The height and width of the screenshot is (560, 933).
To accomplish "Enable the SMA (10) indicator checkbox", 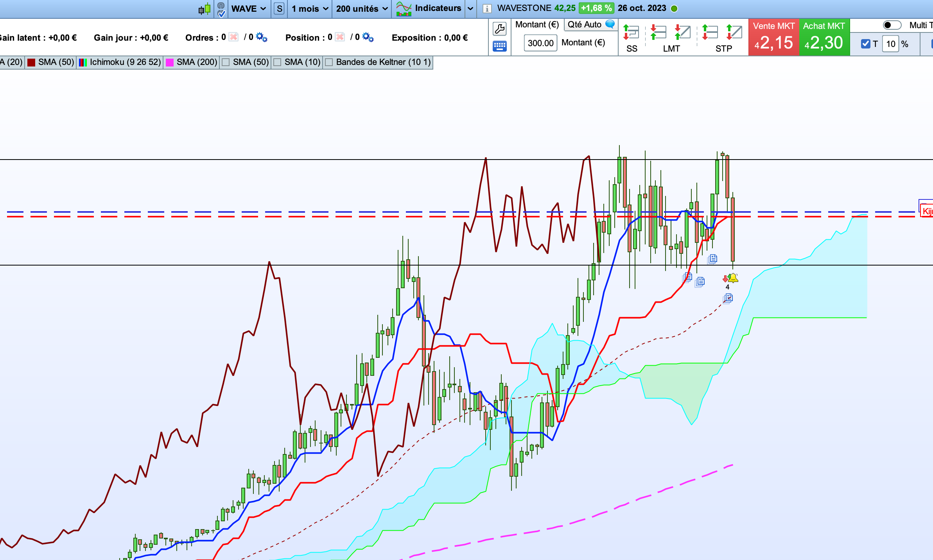I will coord(277,62).
